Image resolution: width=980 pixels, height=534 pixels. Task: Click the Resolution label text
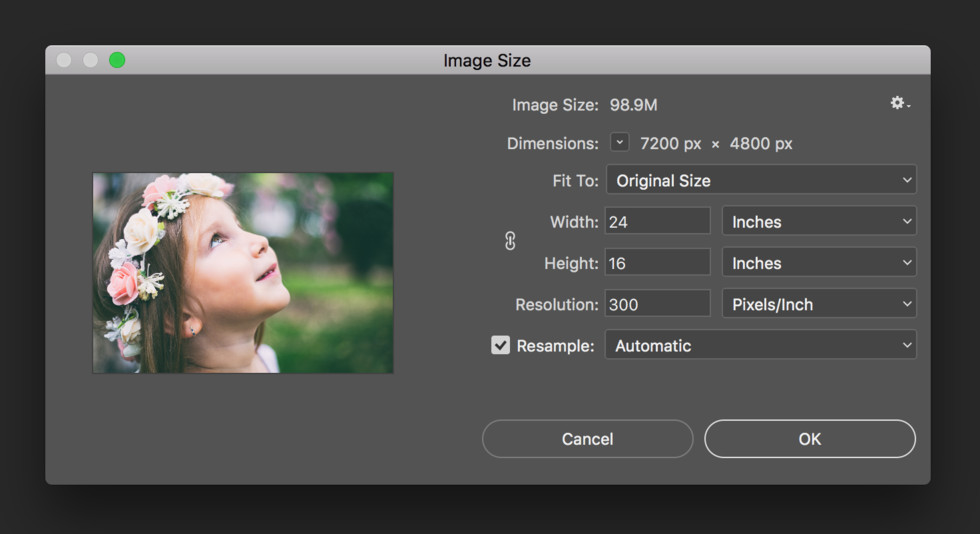click(x=556, y=304)
